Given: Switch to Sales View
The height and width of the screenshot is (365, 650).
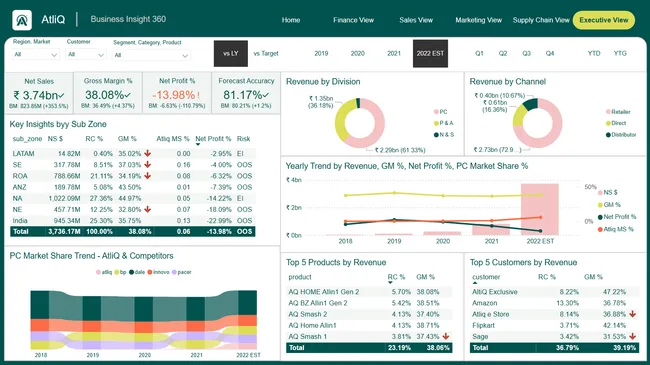Looking at the screenshot, I should [416, 20].
